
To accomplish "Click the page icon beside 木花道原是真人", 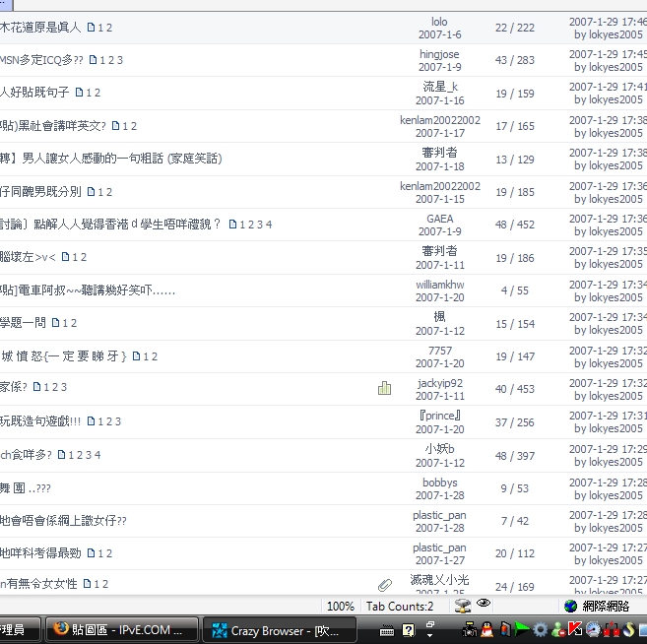I will tap(91, 28).
